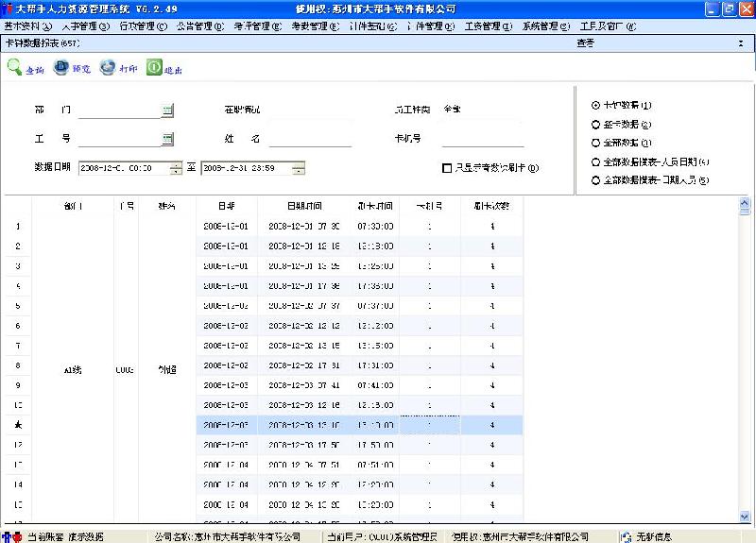The image size is (756, 543).
Task: Choose the 全部数据报表-人员日期 radio option
Action: click(595, 161)
